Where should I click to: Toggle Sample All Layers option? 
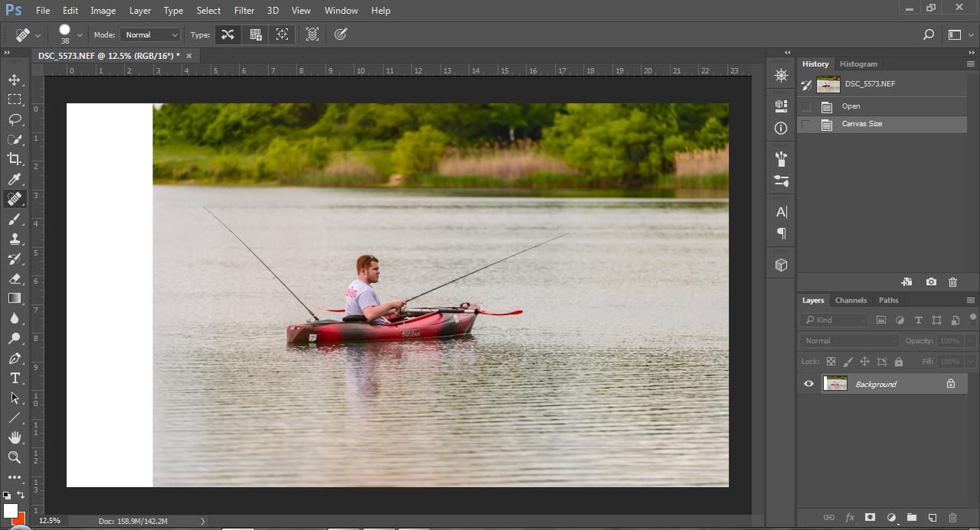[312, 34]
